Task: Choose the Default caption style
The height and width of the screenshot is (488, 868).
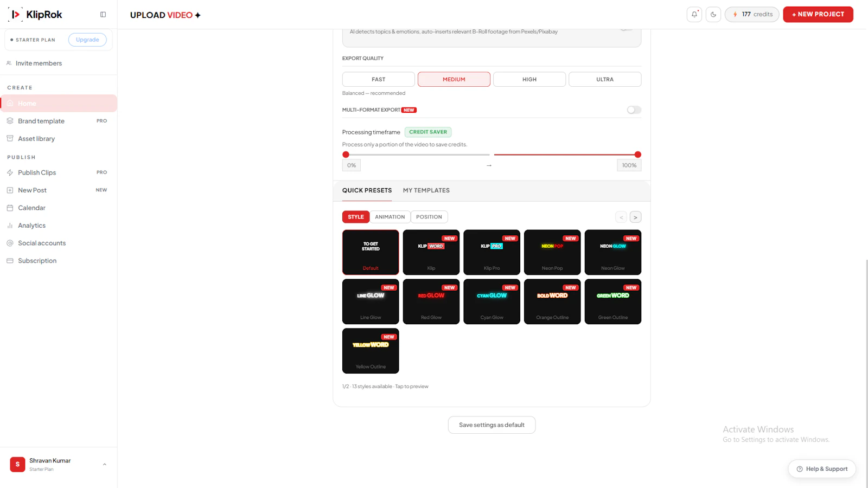Action: tap(371, 252)
